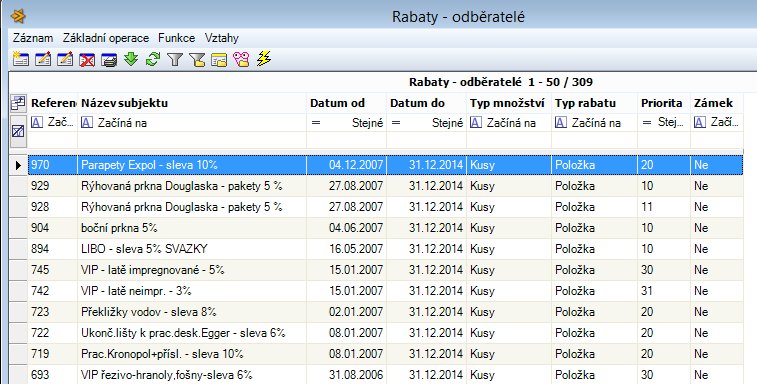Change filter operator for Typ rabatu column
This screenshot has width=757, height=384.
click(561, 123)
